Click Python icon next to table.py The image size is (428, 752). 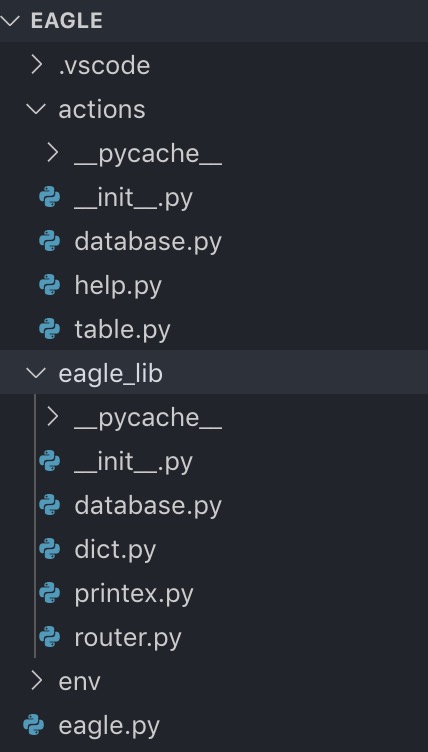pyautogui.click(x=49, y=329)
